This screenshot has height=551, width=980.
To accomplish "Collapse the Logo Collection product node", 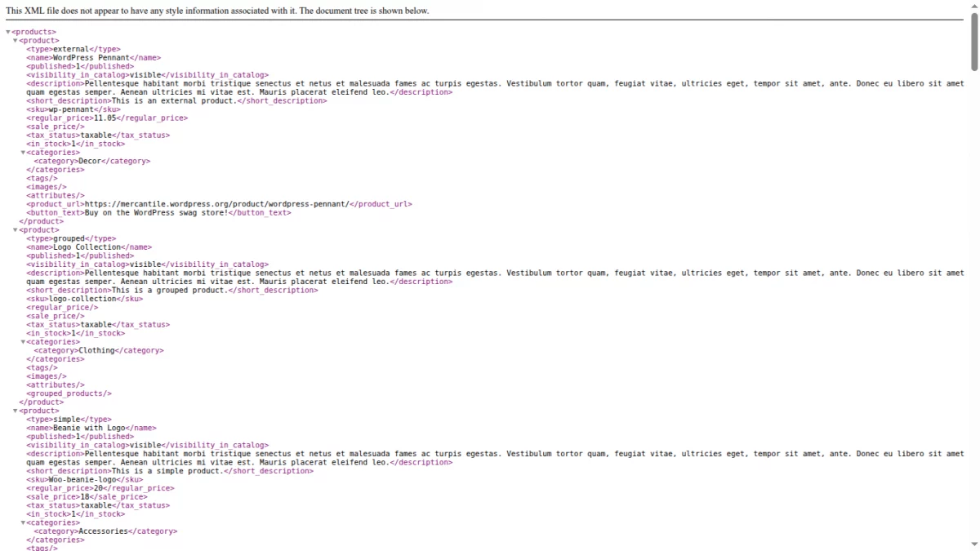I will pos(14,229).
